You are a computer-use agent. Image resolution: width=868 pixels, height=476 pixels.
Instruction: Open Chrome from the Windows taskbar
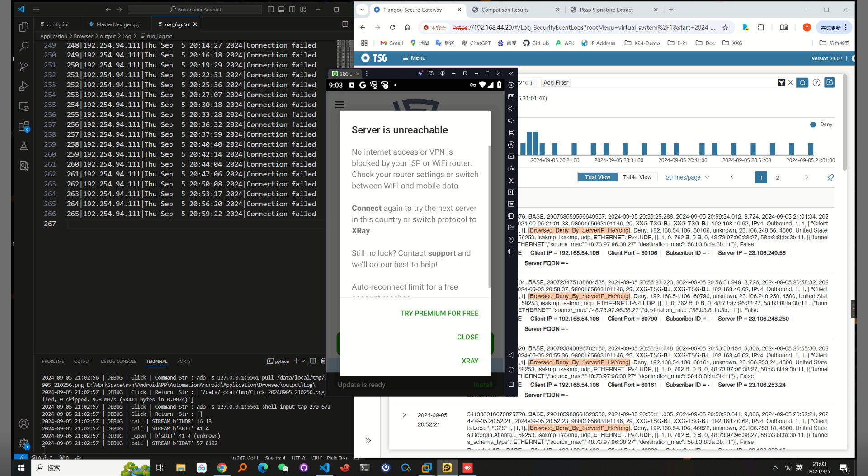click(x=222, y=467)
